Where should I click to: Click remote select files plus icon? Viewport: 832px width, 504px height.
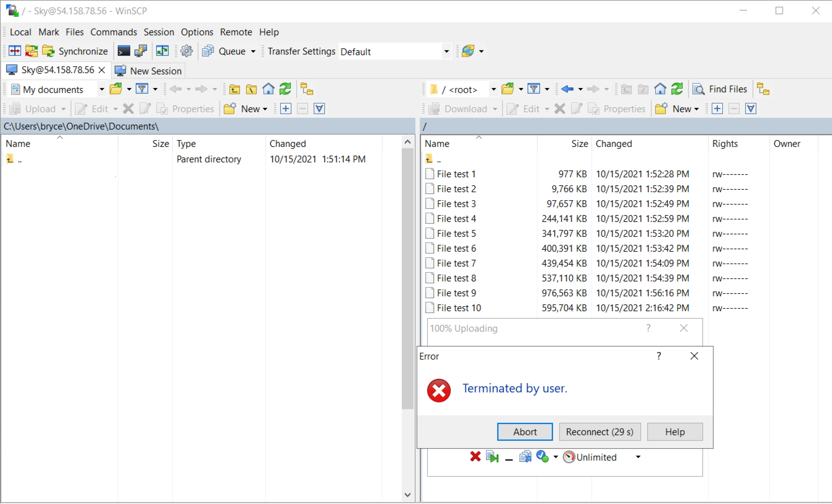pos(717,109)
